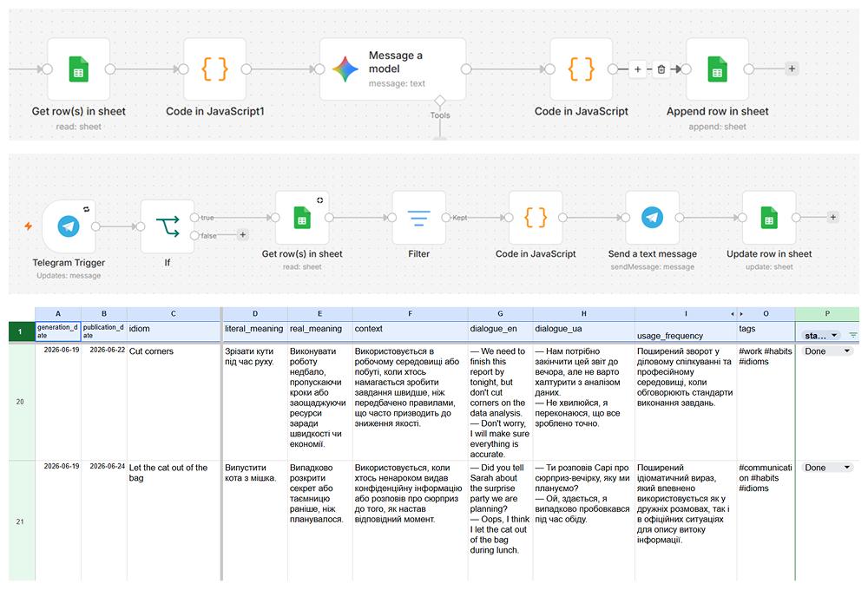
Task: Open the Update row in sheet node
Action: click(769, 218)
